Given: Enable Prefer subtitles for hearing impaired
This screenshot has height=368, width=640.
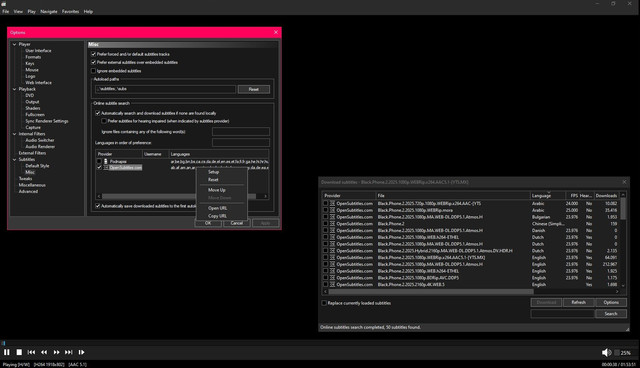Looking at the screenshot, I should pyautogui.click(x=104, y=121).
